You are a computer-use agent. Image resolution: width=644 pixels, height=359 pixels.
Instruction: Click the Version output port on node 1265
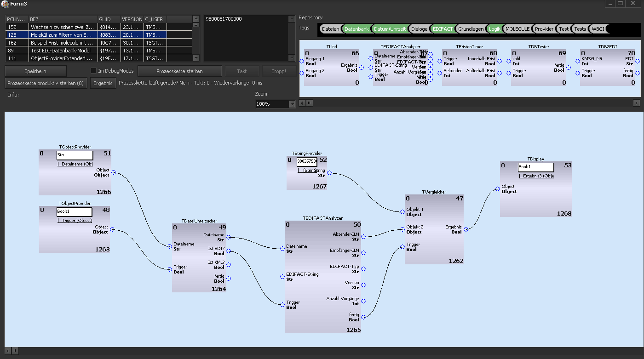pos(363,285)
